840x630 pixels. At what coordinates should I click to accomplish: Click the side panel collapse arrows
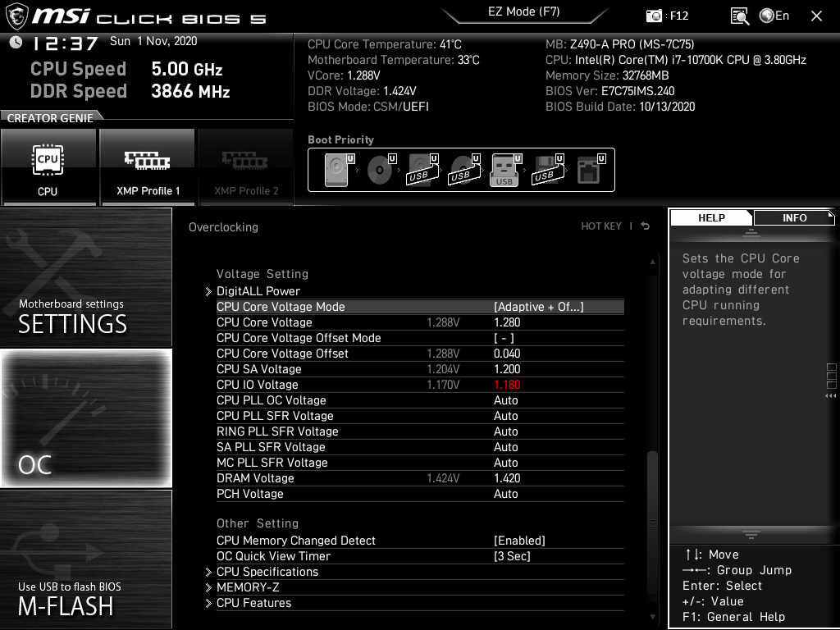[830, 396]
